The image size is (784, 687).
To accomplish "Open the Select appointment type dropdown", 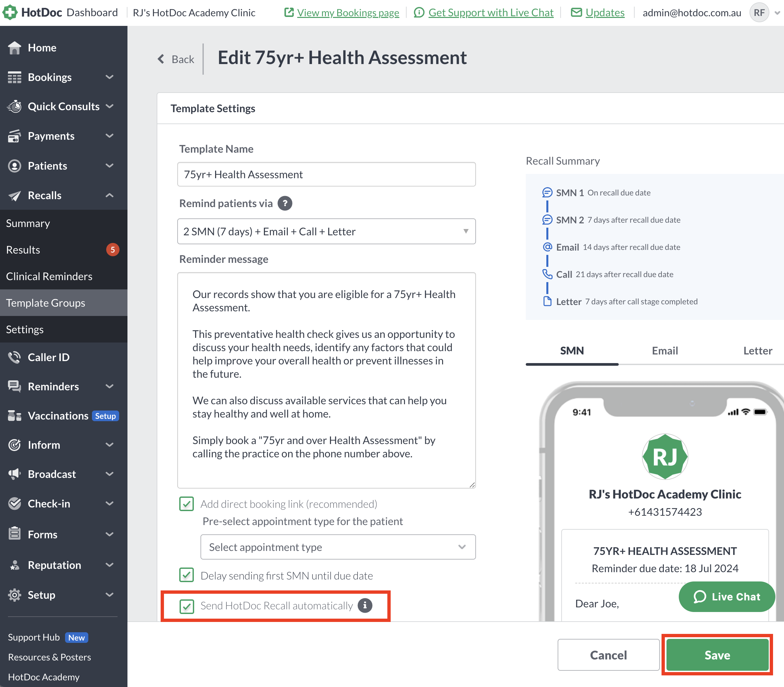I will pyautogui.click(x=338, y=547).
